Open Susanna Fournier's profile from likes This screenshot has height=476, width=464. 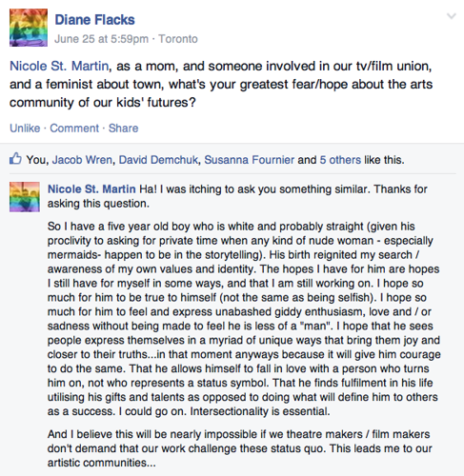(249, 160)
